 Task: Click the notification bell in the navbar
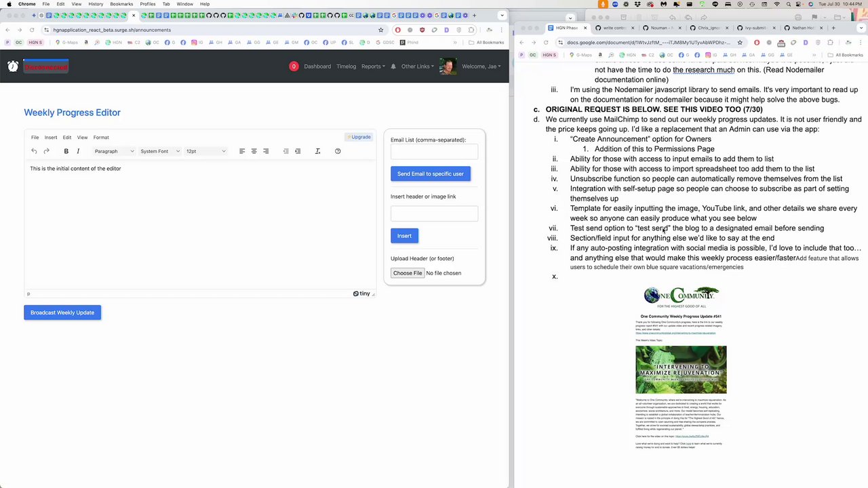[x=393, y=66]
